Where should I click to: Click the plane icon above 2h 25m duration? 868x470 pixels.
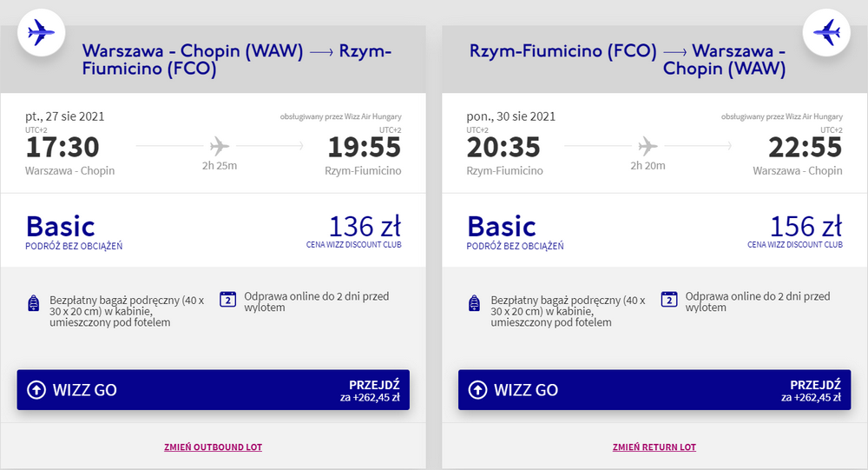[220, 146]
